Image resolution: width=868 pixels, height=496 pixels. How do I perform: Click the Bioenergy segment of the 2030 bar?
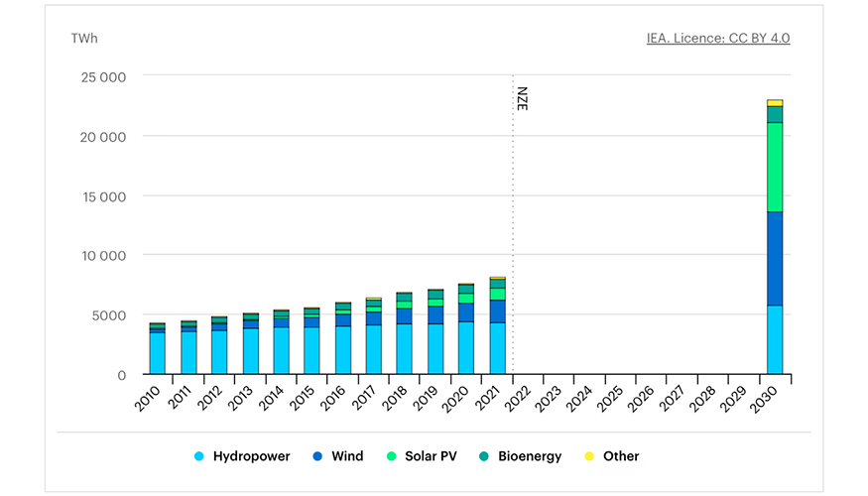[775, 114]
